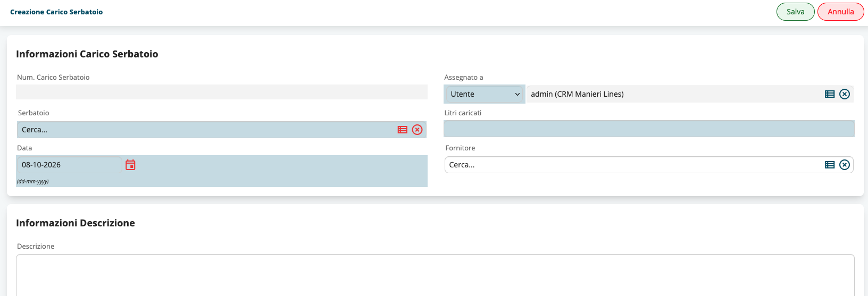Expand the Utente dropdown
Screen dimensions: 868x296
(485, 94)
